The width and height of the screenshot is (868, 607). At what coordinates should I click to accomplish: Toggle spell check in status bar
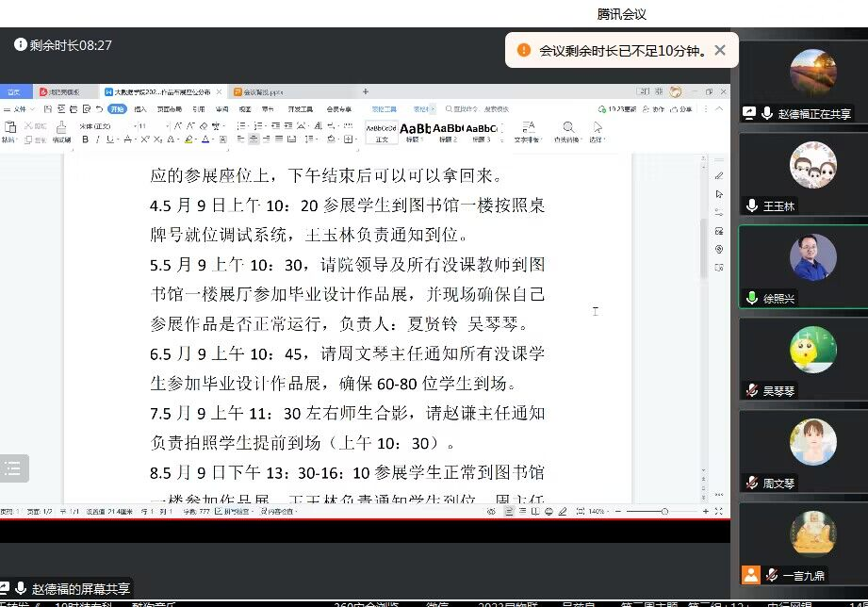[240, 512]
